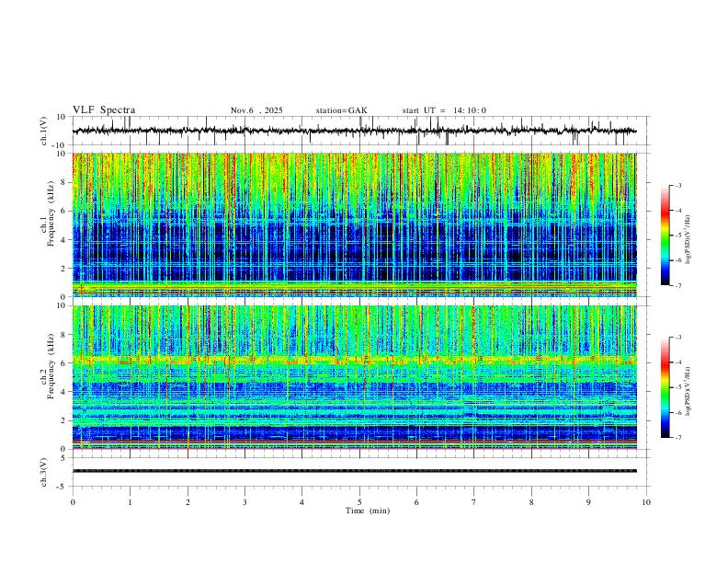Click the 'ch.1(V)' waveform axis label

point(44,131)
